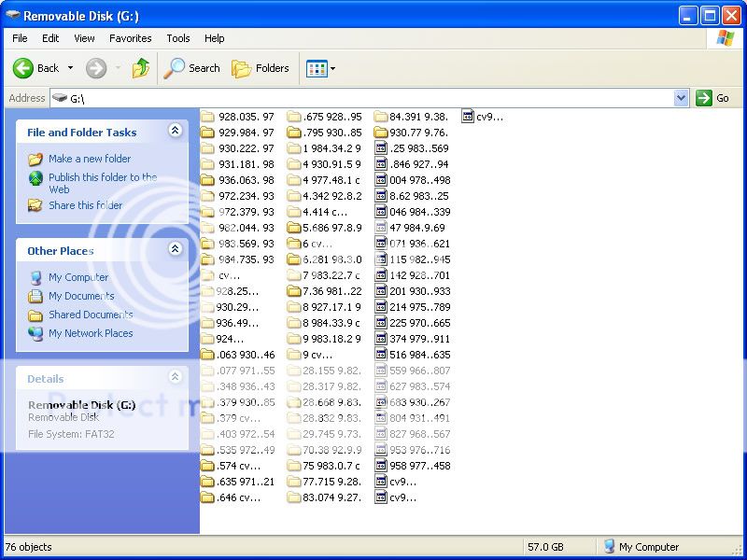Click Share this folder link
Screen dimensions: 747x560
(x=85, y=205)
